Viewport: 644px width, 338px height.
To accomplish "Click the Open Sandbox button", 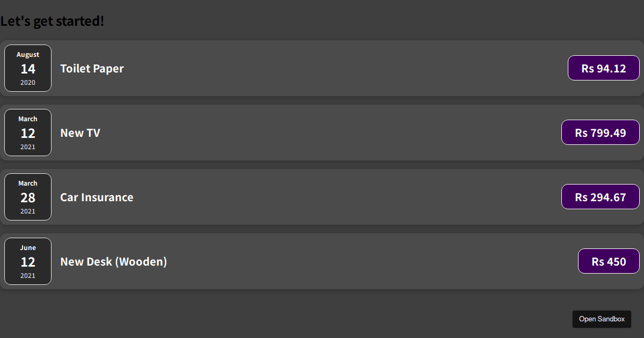I will 602,319.
